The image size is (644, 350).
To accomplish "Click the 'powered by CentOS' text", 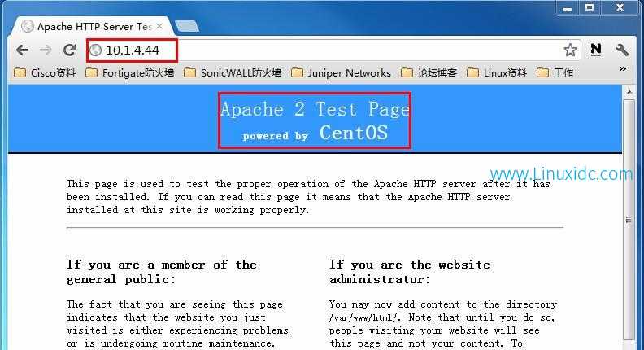I will [315, 133].
